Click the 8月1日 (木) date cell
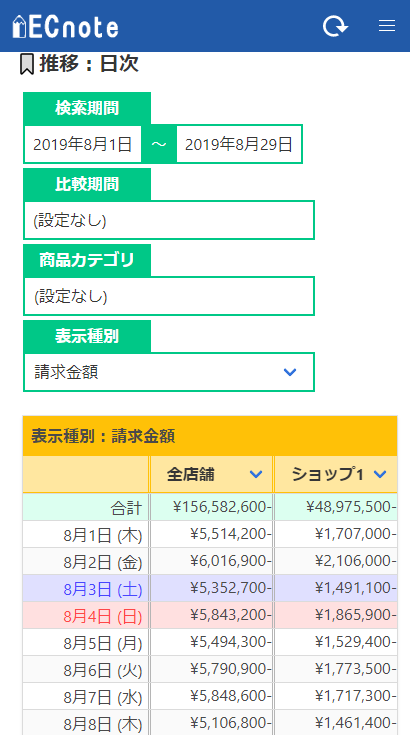 point(86,534)
